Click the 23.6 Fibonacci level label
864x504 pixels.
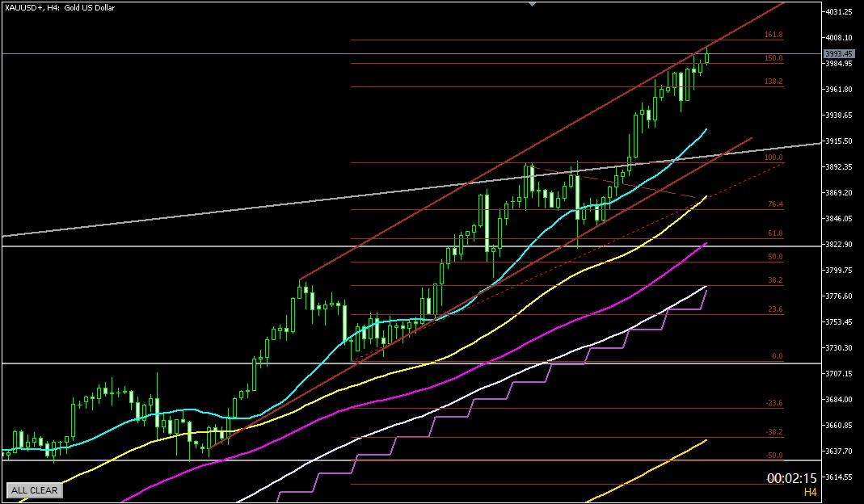(775, 309)
